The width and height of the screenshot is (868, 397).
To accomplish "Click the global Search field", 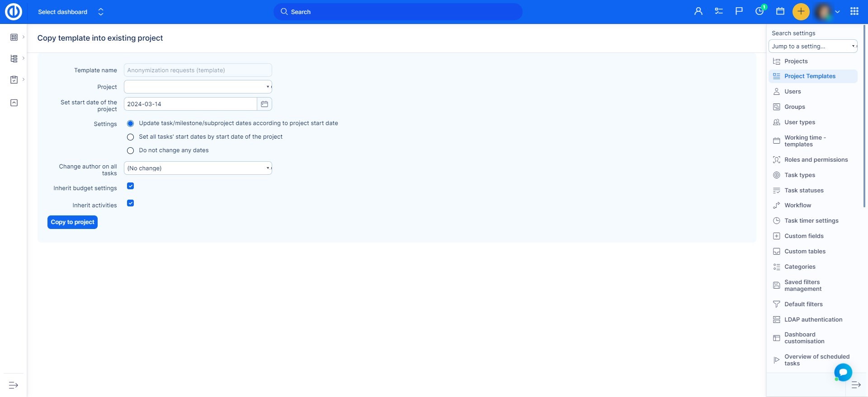I will click(398, 12).
